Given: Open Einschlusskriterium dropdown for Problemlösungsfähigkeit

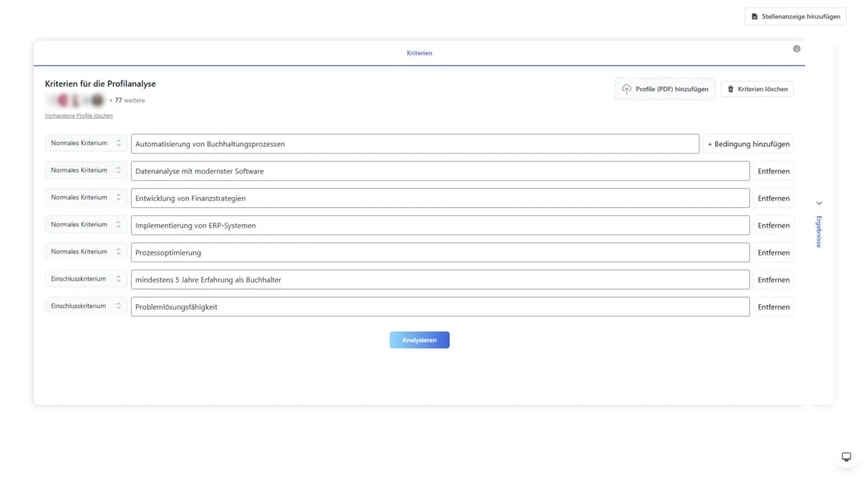Looking at the screenshot, I should pos(85,306).
